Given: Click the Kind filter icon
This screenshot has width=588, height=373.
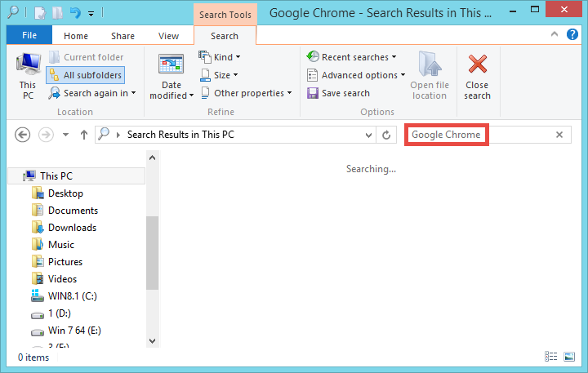Looking at the screenshot, I should pyautogui.click(x=205, y=57).
